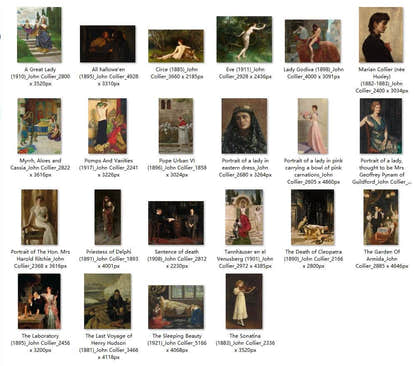Select the 'Pope Urban VI (1896)' file name
416x366 pixels.
[x=177, y=167]
